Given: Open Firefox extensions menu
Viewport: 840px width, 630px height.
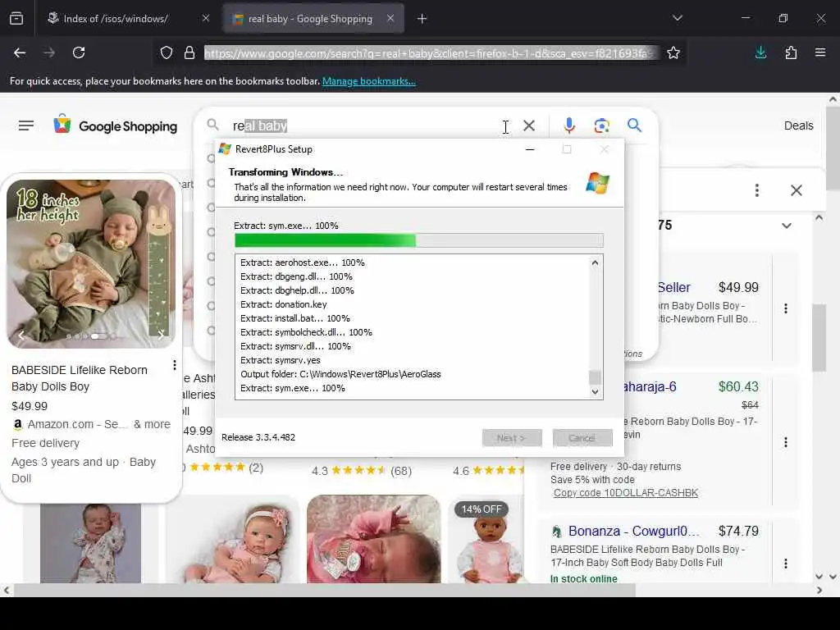Looking at the screenshot, I should pyautogui.click(x=791, y=52).
